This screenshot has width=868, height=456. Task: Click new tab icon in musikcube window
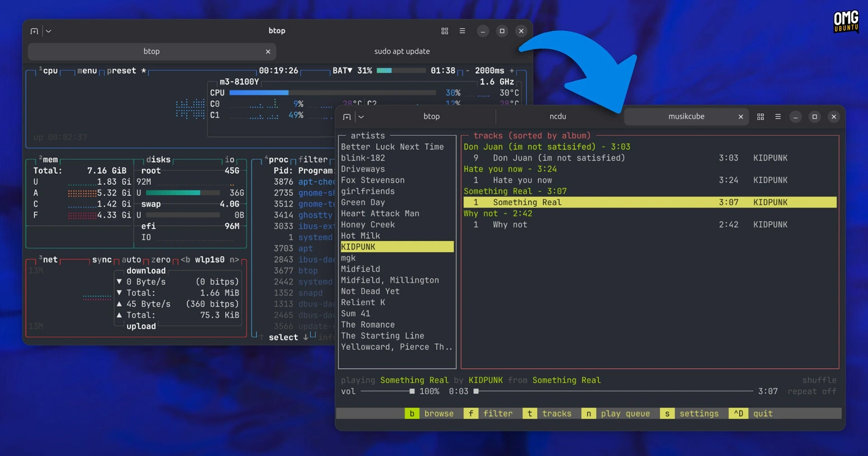[347, 117]
